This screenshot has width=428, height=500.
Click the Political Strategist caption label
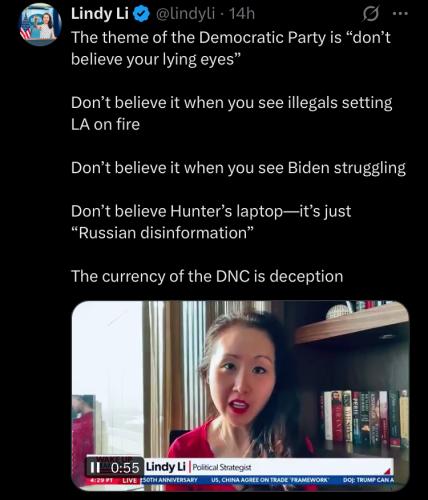point(222,467)
